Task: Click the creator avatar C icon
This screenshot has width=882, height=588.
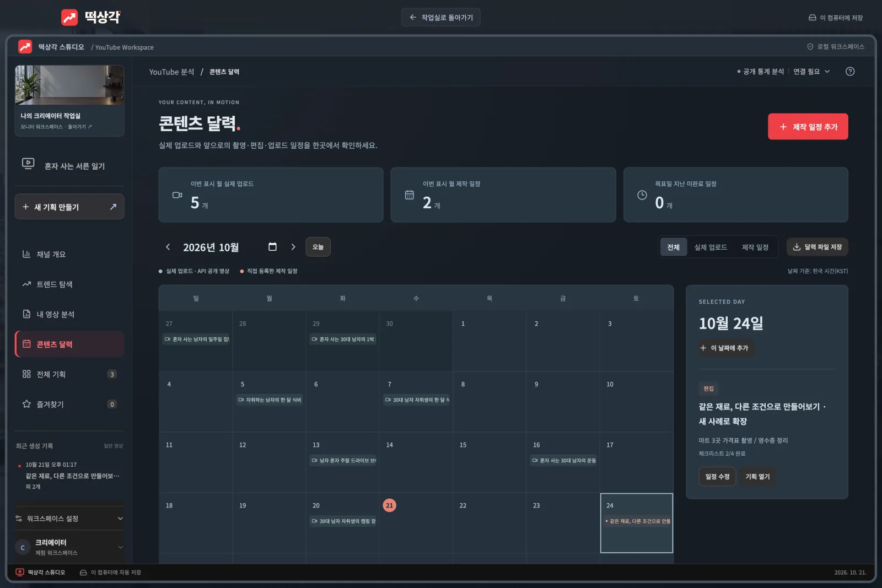Action: coord(23,547)
